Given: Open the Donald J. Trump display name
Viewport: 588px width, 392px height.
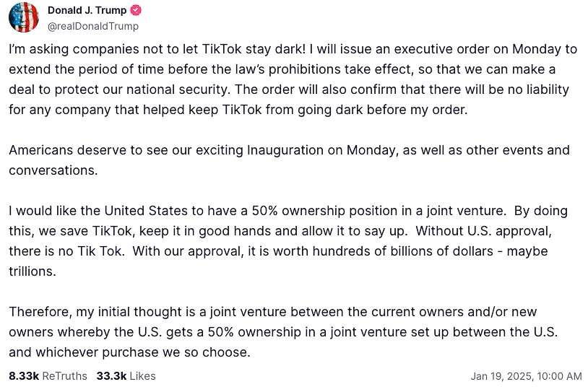Looking at the screenshot, I should click(x=87, y=10).
